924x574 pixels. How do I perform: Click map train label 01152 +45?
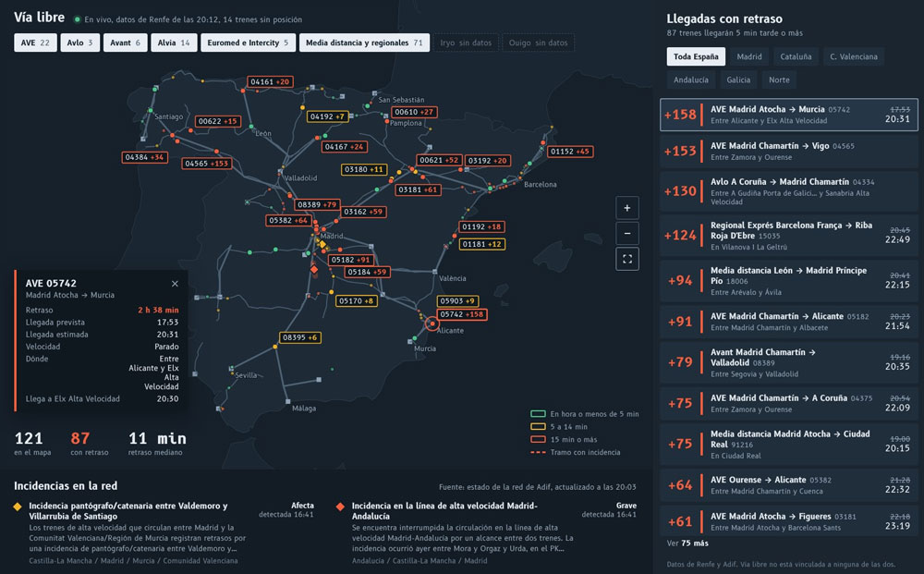(570, 152)
